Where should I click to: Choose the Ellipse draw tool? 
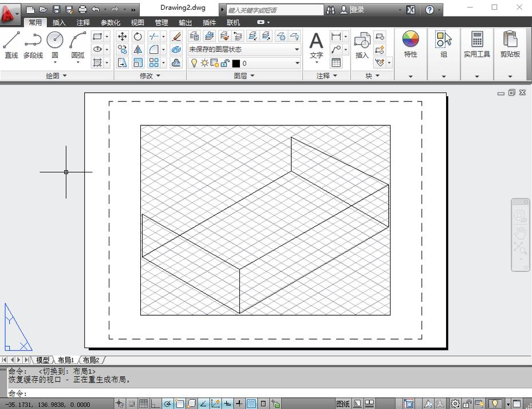pos(97,50)
